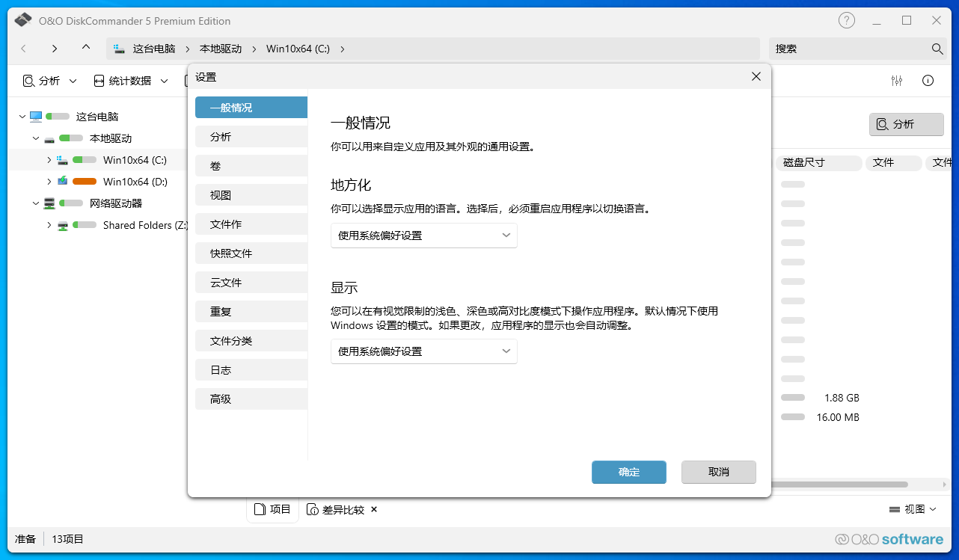Click the 这台电脑 icon in breadcrumb bar
The width and height of the screenshot is (959, 560).
[x=120, y=48]
